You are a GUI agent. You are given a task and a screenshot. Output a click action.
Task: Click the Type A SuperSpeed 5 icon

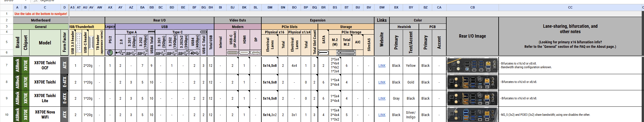point(131,53)
